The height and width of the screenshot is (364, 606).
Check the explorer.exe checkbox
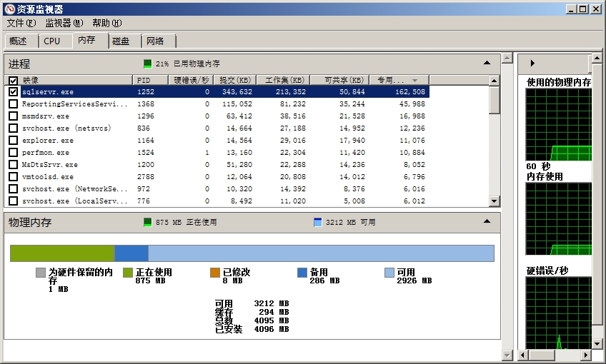pyautogui.click(x=13, y=140)
